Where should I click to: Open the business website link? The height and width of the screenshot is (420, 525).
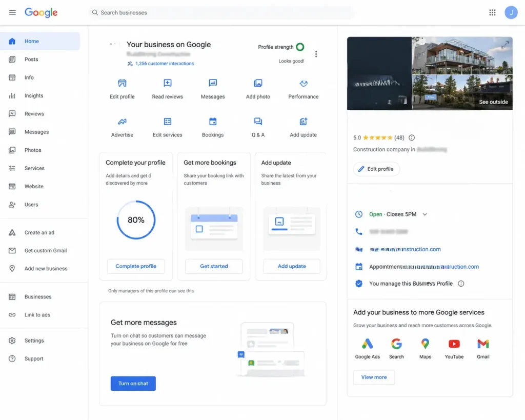point(405,249)
